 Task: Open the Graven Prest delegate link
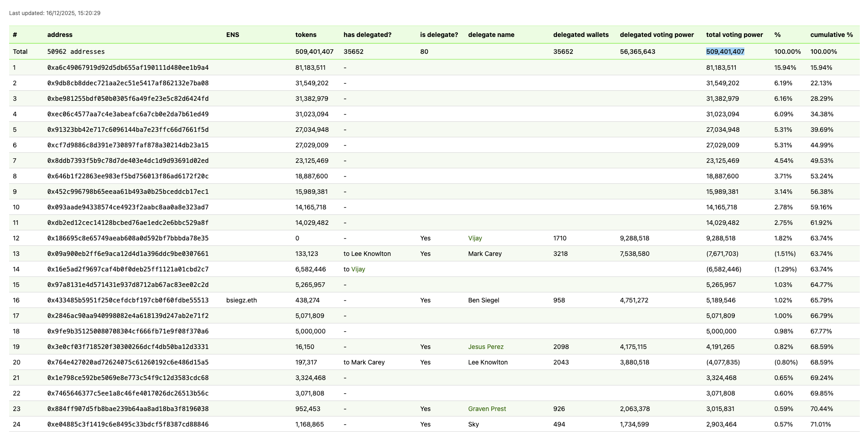(487, 409)
